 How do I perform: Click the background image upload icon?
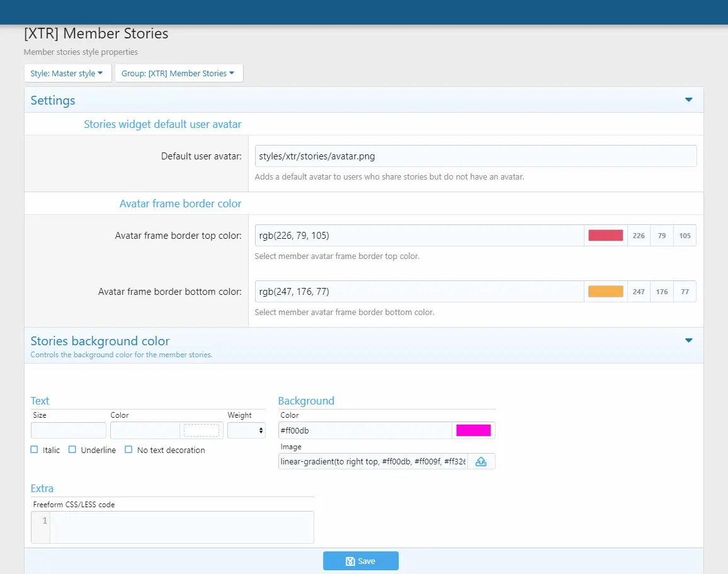(481, 461)
